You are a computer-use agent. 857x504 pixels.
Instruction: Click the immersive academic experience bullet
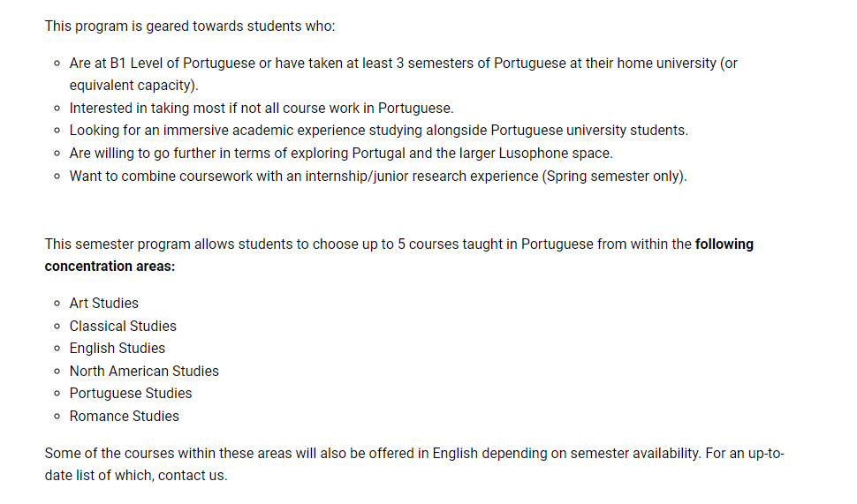[379, 131]
